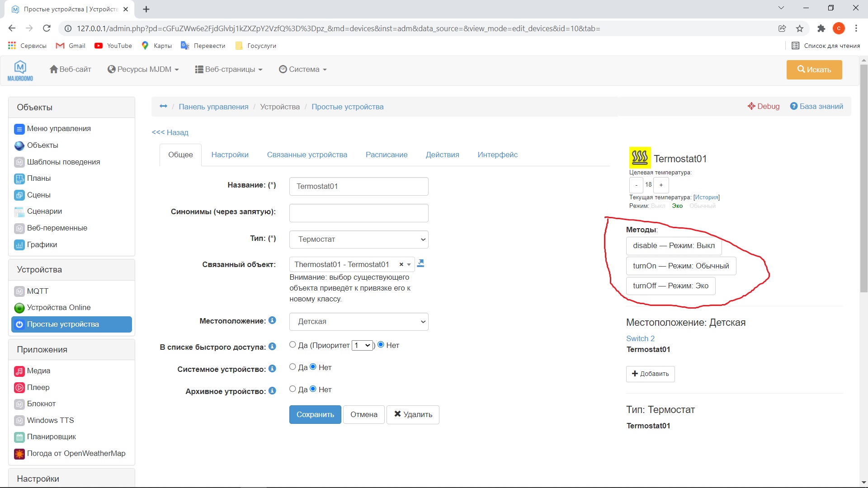Select Да for Архивное устройство

click(x=292, y=389)
